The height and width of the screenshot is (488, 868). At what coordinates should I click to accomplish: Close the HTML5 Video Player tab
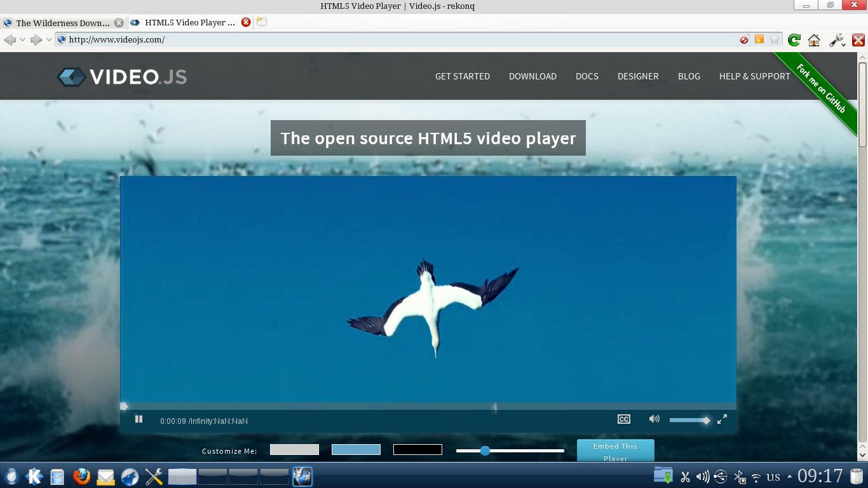[x=246, y=22]
